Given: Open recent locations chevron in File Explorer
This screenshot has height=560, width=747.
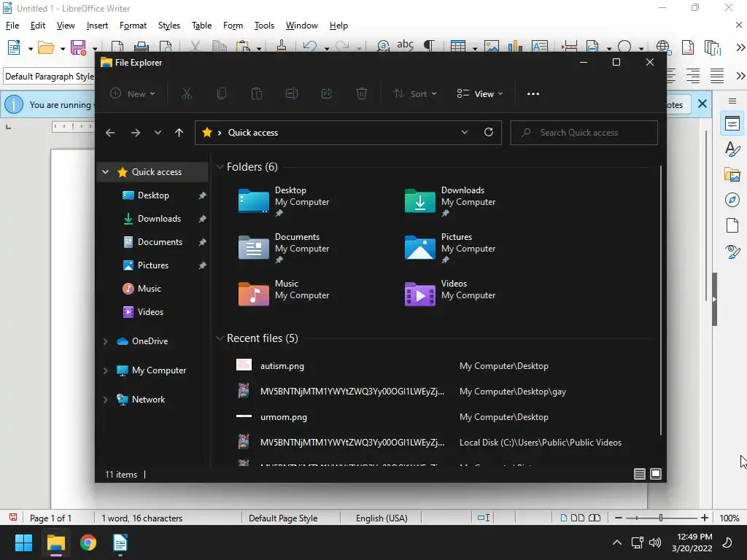Looking at the screenshot, I should (158, 133).
